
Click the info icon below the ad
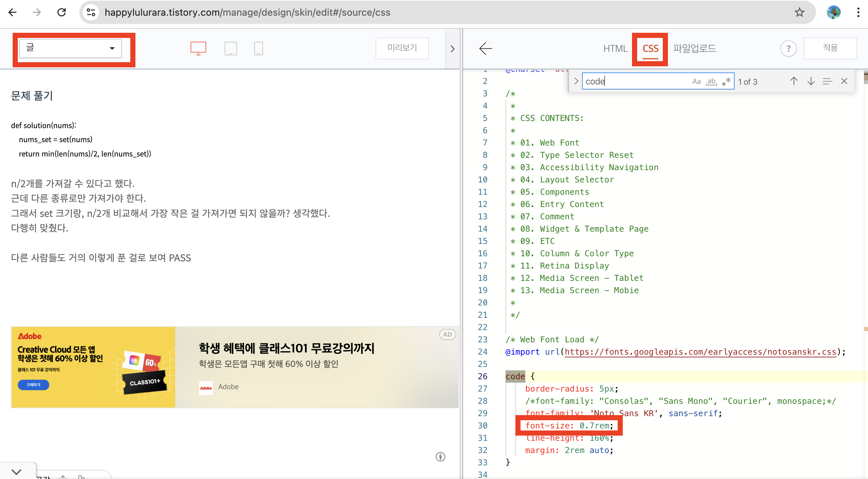pos(440,457)
